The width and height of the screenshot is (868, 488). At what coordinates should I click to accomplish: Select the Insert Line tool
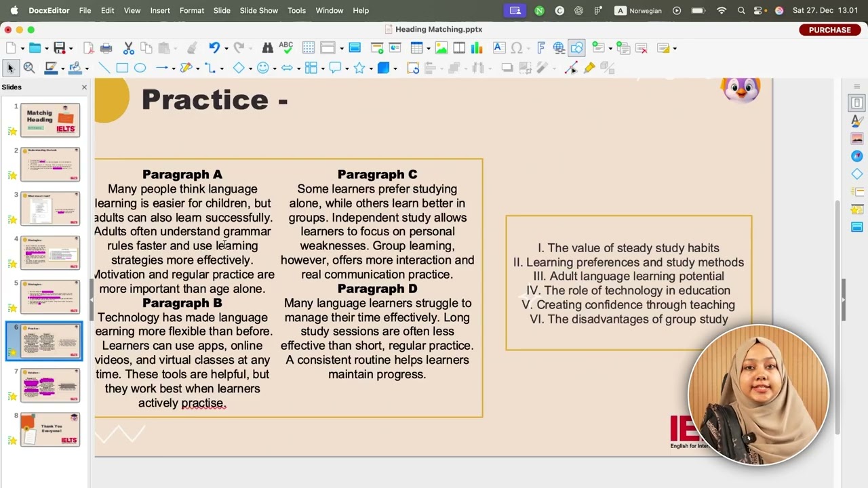point(104,68)
